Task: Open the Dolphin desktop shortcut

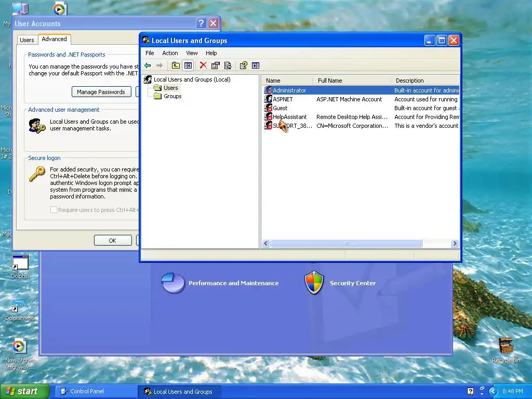Action: pos(20,263)
